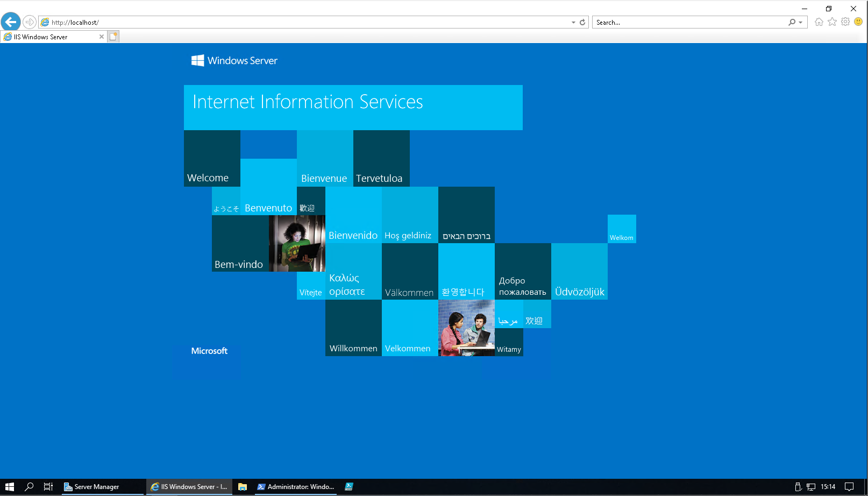Open a new tab button
Screen dimensions: 868x496
coord(113,37)
